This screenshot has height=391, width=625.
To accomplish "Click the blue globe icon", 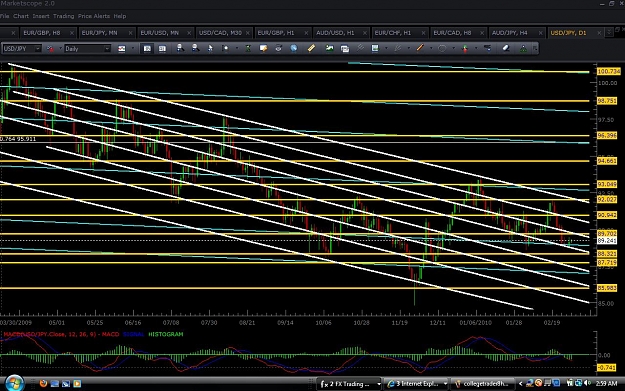I will coord(294,48).
